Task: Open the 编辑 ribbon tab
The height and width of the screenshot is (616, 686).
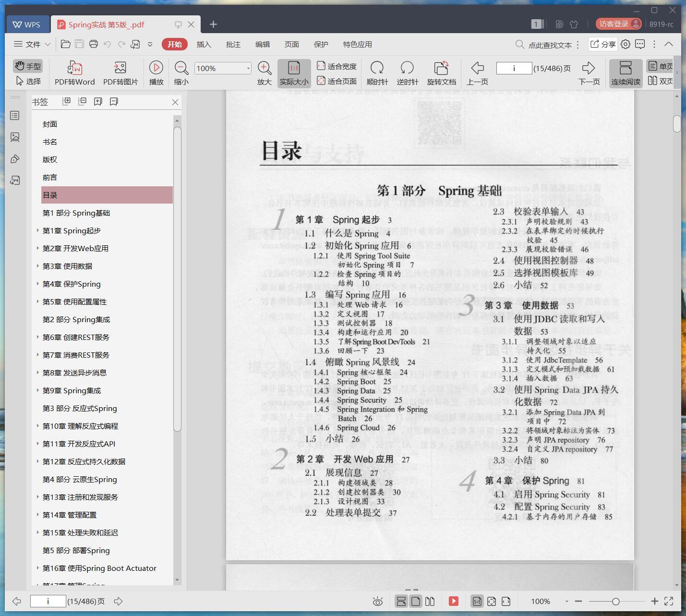Action: click(262, 44)
